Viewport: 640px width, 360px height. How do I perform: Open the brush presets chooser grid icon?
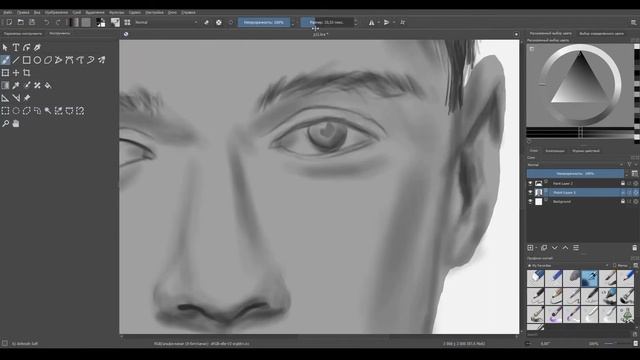tap(127, 22)
